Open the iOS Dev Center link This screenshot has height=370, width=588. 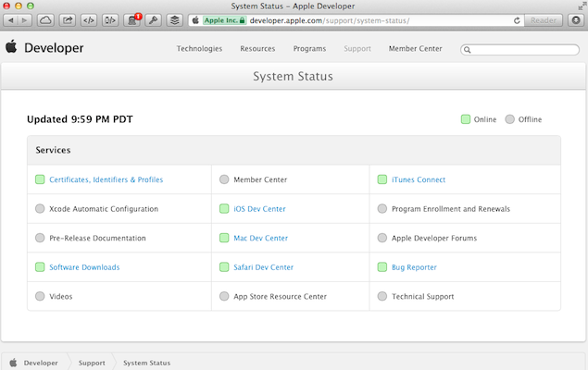pyautogui.click(x=259, y=209)
